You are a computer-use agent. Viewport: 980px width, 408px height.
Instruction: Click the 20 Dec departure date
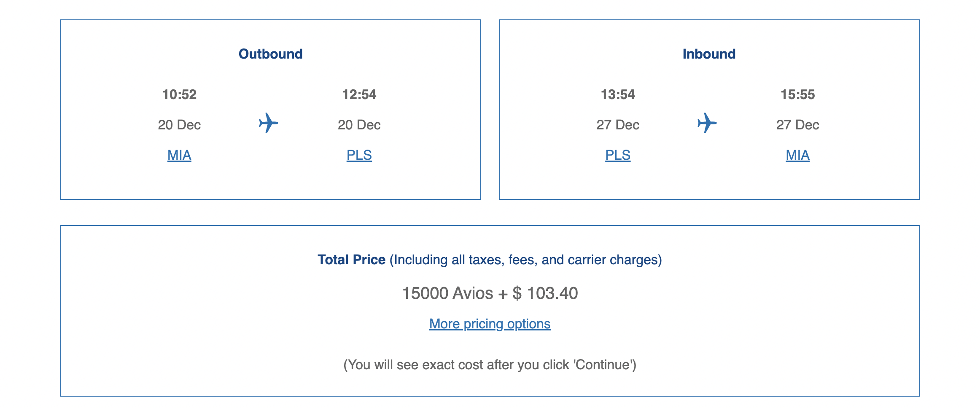(x=179, y=124)
